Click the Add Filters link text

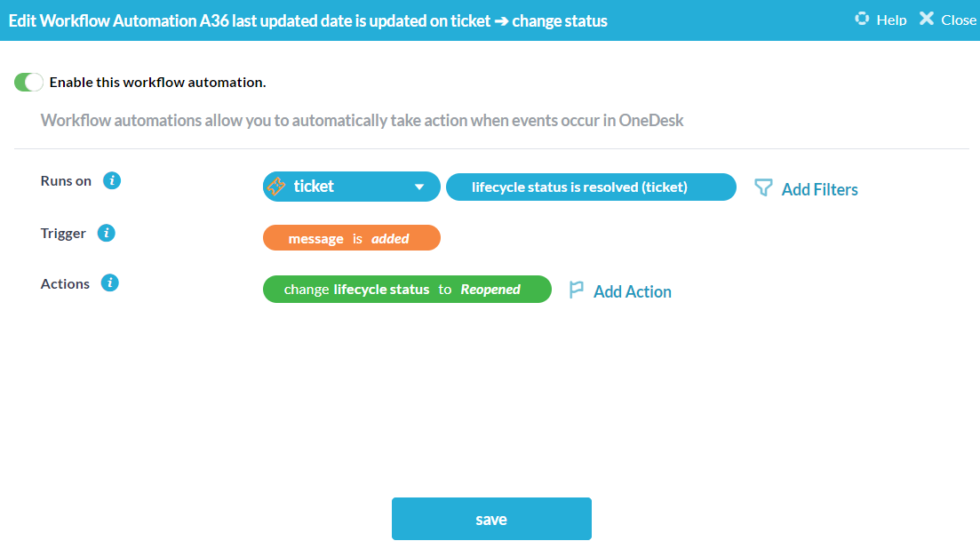(819, 189)
